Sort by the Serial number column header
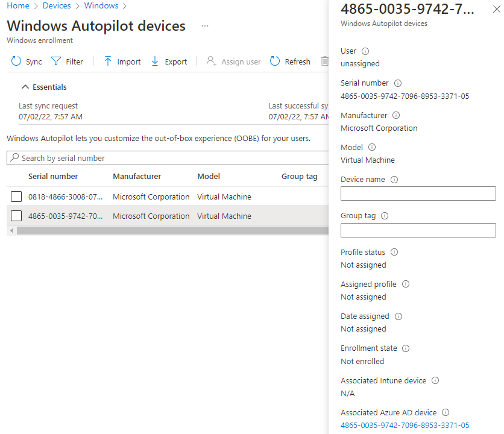This screenshot has height=434, width=504. (53, 176)
